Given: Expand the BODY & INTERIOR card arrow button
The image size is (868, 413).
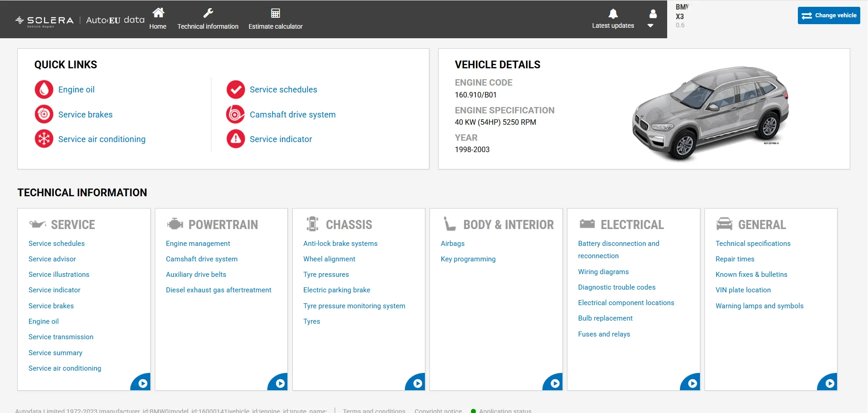Looking at the screenshot, I should point(553,382).
